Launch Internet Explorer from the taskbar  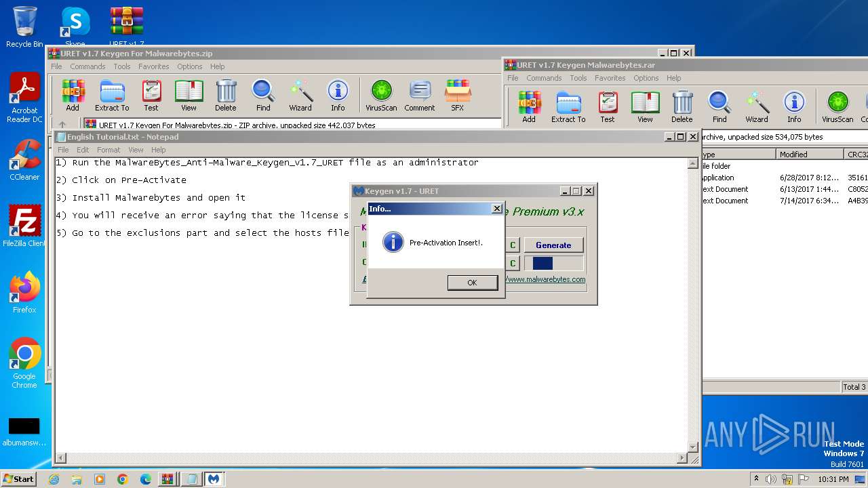pyautogui.click(x=54, y=479)
